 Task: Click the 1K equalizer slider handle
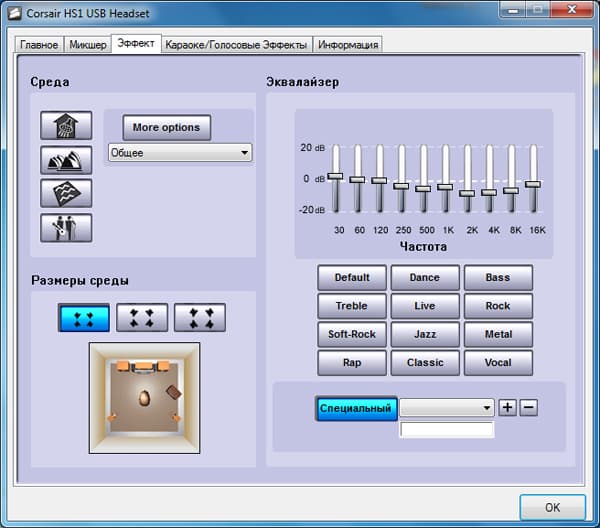pos(445,187)
